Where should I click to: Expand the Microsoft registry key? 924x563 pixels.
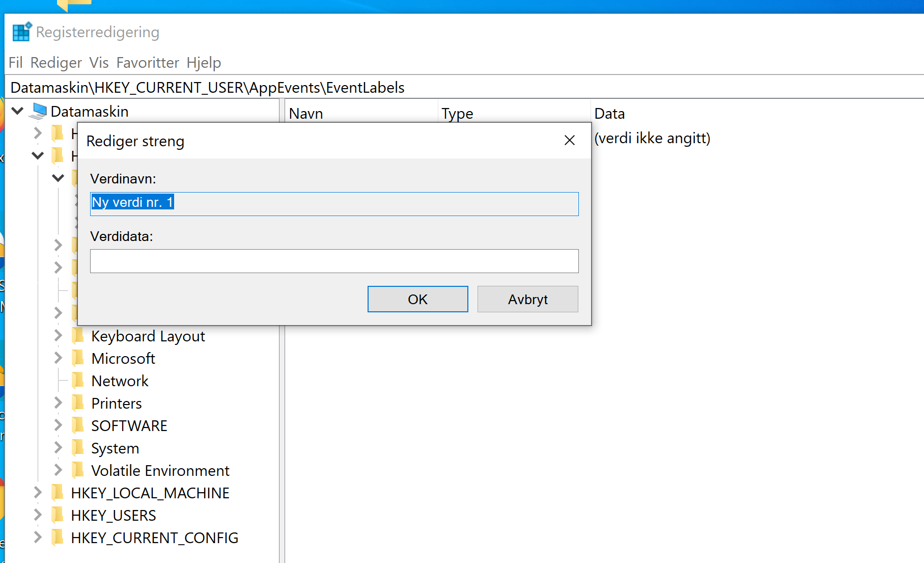(57, 358)
